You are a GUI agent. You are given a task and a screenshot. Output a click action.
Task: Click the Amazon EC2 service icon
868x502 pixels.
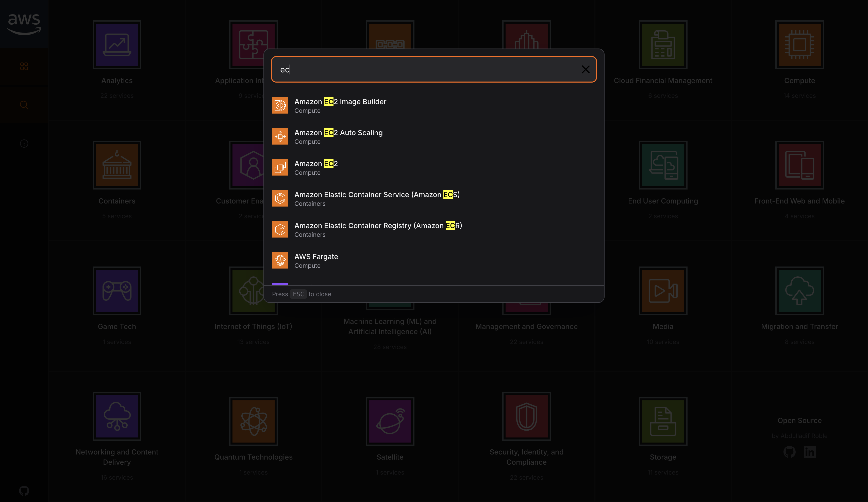click(280, 168)
